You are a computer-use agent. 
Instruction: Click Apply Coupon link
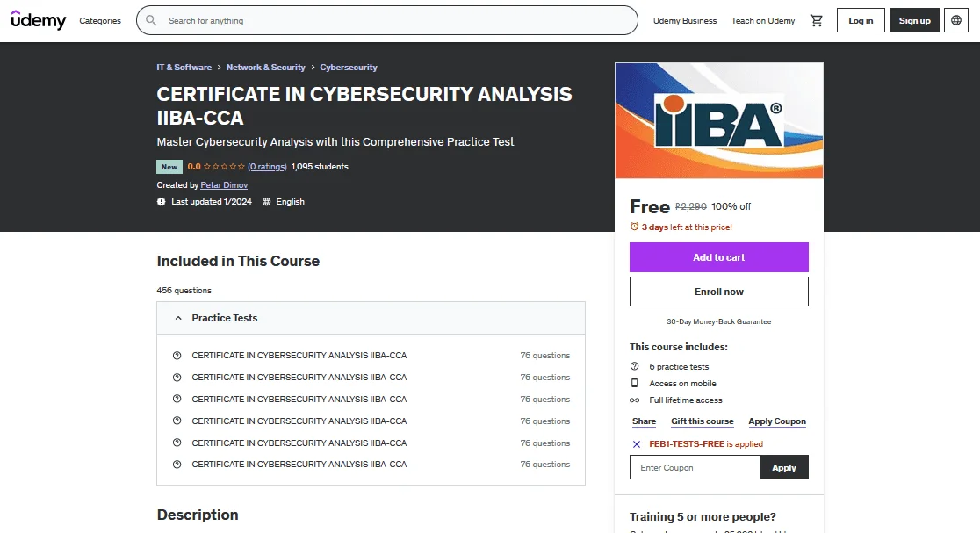tap(777, 421)
